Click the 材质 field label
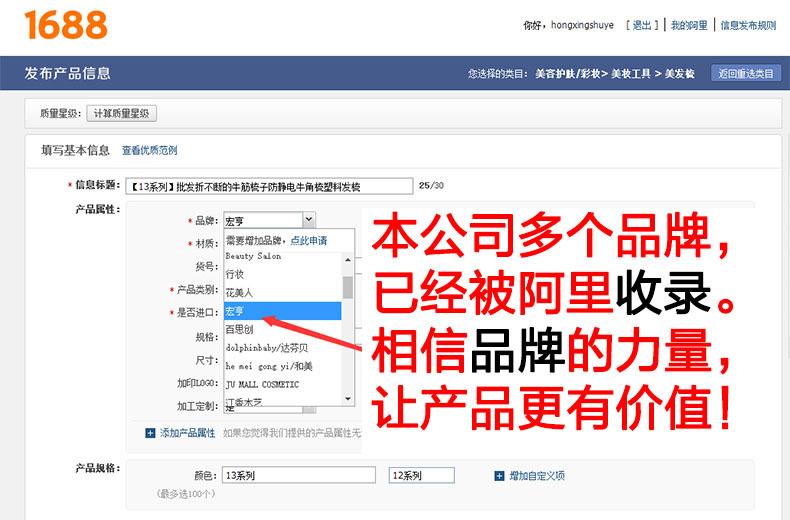 (207, 244)
